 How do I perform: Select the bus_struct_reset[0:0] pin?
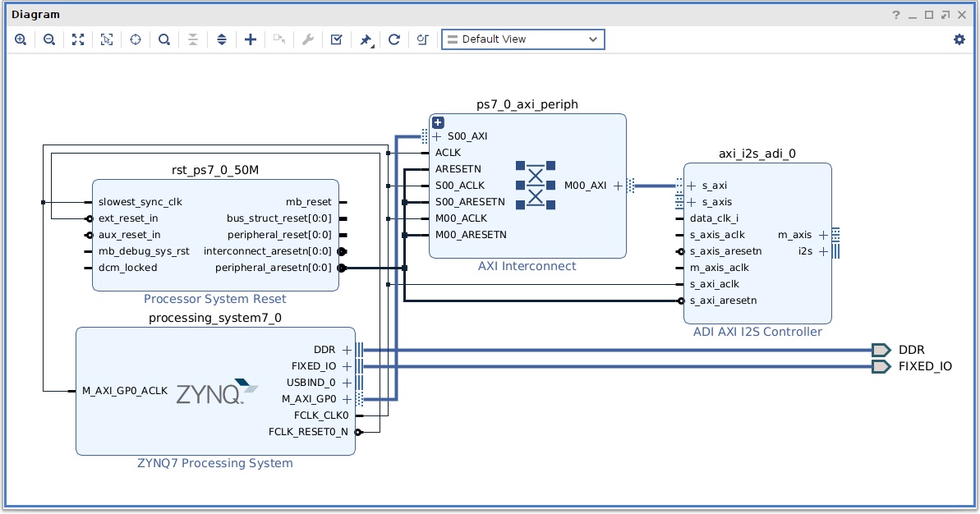coord(278,218)
